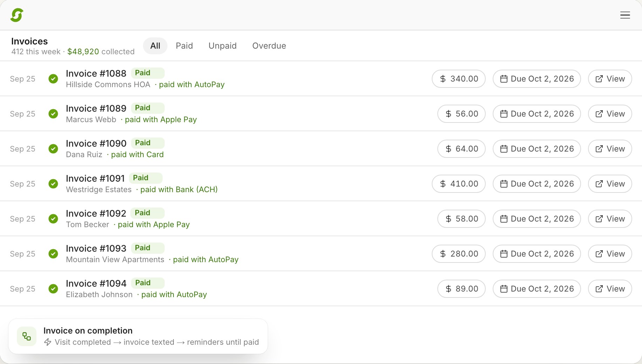Click Due Oct 2, 2026 for Invoice #1088
The image size is (642, 364).
pos(537,79)
